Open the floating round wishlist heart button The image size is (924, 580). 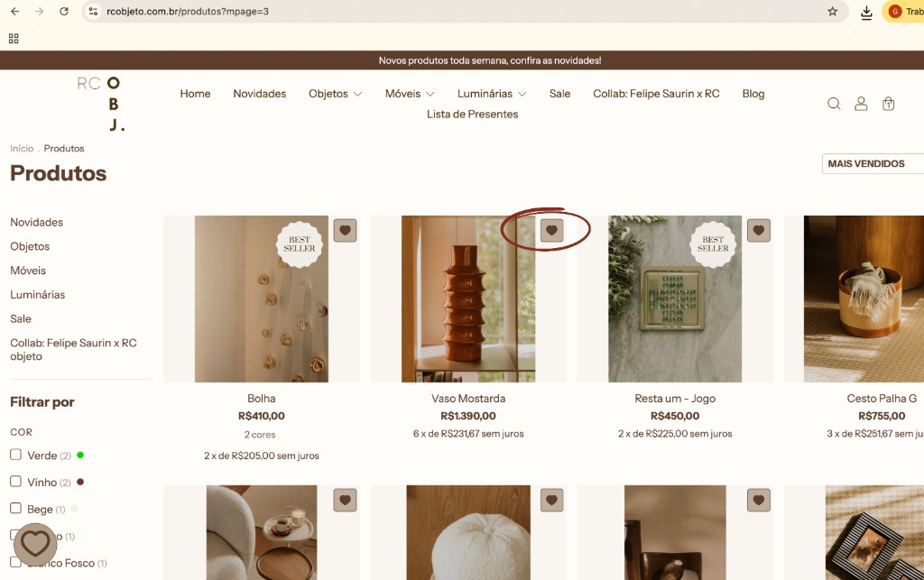pos(35,544)
